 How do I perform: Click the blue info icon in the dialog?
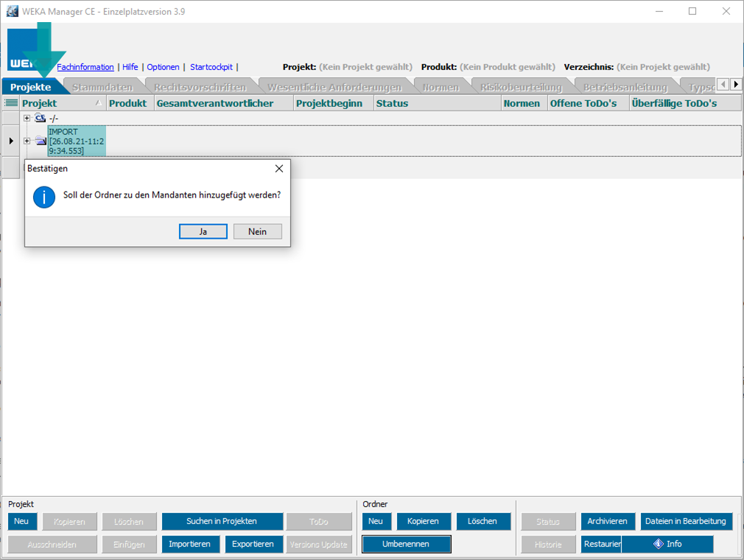pos(44,197)
